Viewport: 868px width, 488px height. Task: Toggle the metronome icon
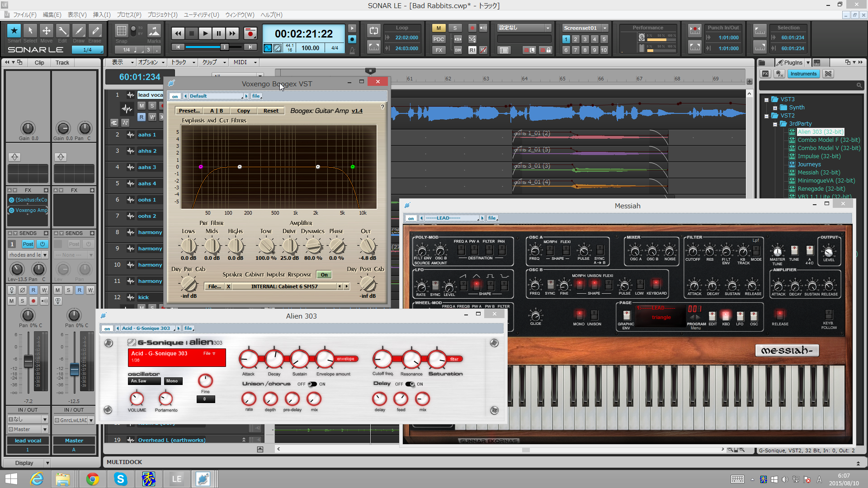click(352, 50)
